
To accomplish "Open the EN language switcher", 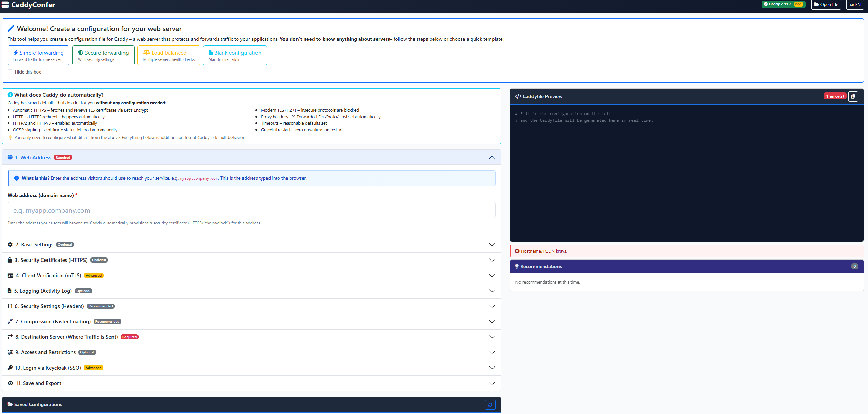I will point(855,5).
